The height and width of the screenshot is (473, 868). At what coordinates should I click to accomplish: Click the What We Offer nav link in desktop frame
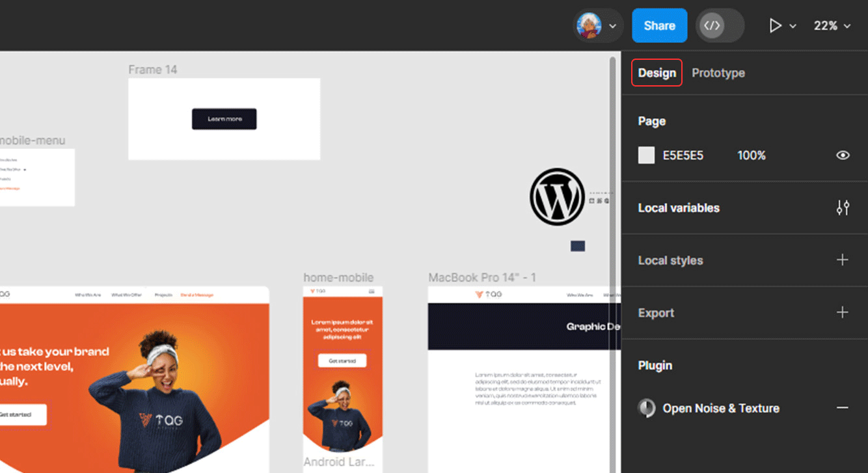coord(126,295)
